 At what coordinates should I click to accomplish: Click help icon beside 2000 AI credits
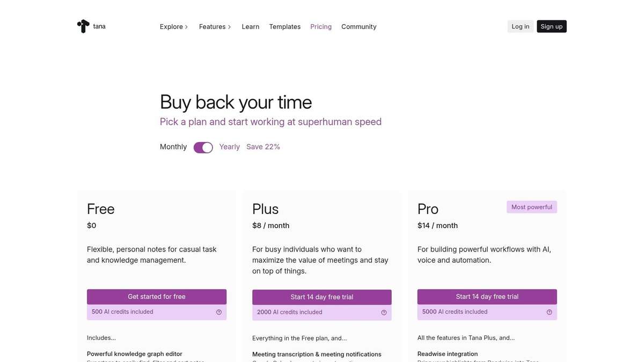(384, 313)
